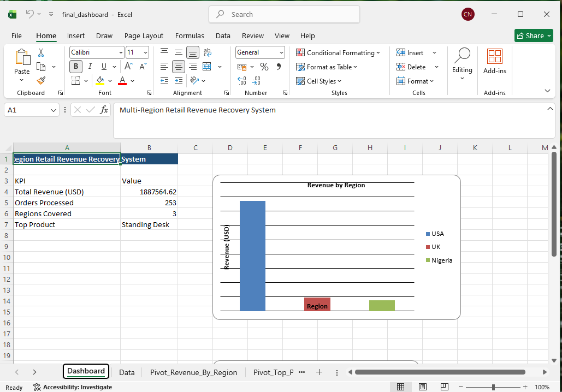Decrease font size with the smaller A icon

tap(143, 66)
